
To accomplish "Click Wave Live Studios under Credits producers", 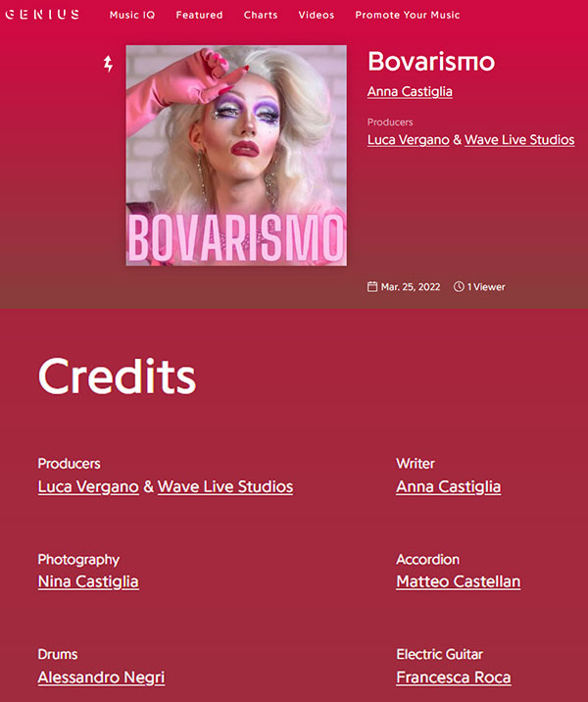I will click(x=225, y=486).
